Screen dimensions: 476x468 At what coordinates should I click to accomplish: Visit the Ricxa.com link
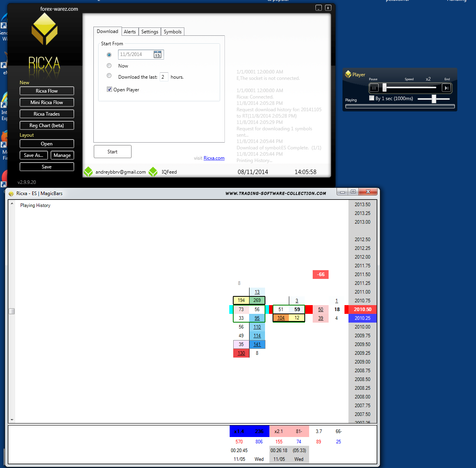(214, 158)
